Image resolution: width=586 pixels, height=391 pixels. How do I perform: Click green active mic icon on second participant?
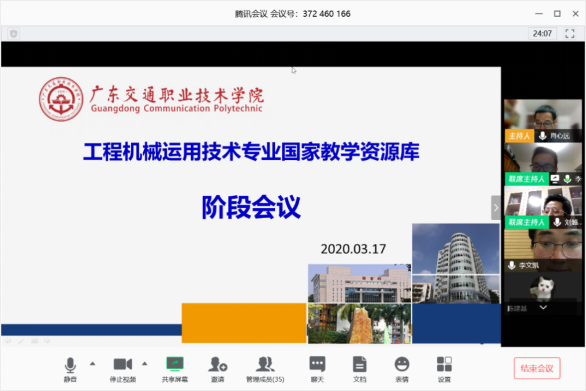[x=567, y=179]
